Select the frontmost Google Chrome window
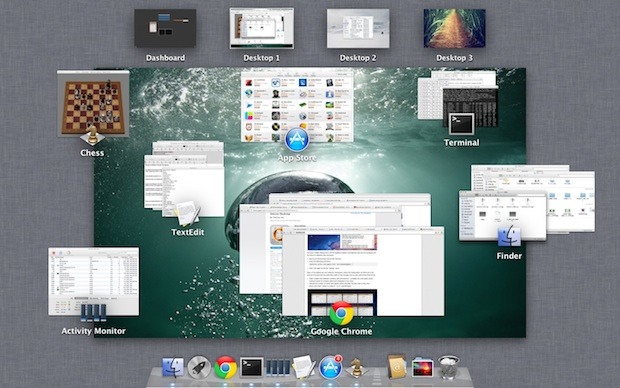The image size is (620, 388). click(363, 271)
